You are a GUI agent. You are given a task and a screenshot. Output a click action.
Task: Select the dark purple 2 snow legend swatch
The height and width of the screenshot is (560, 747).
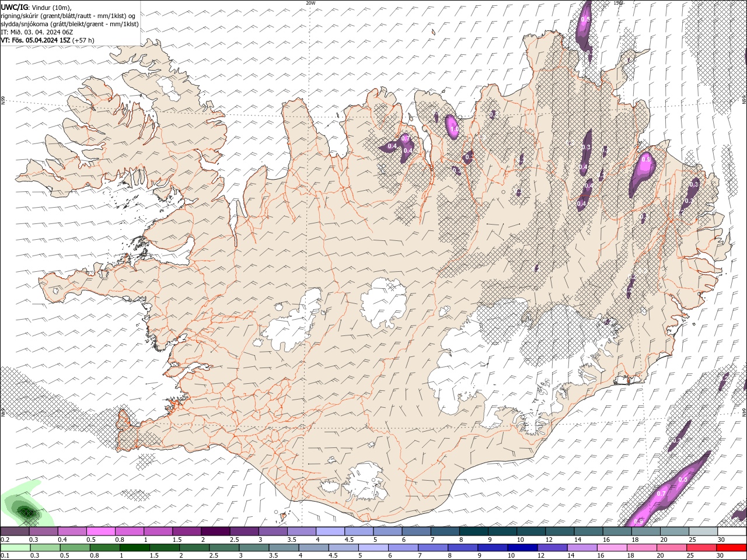(x=215, y=531)
